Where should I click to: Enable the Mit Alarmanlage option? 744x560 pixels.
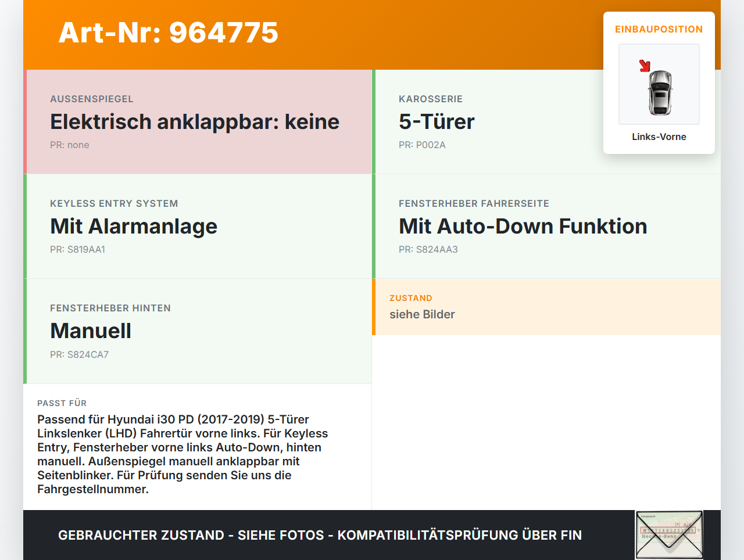134,226
